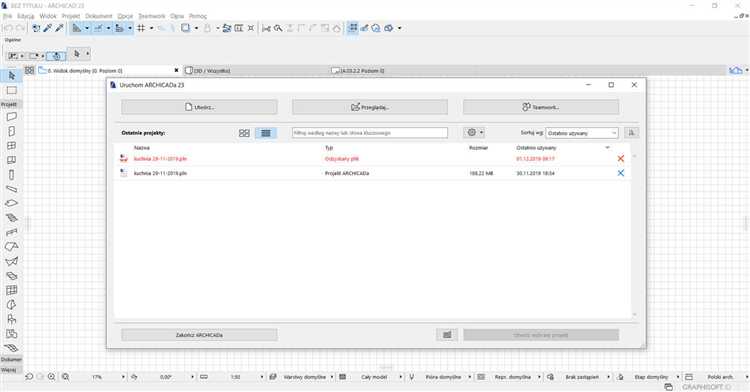Viewport: 750px width, 392px height.
Task: Open the Sortuj wg dropdown
Action: click(x=582, y=133)
